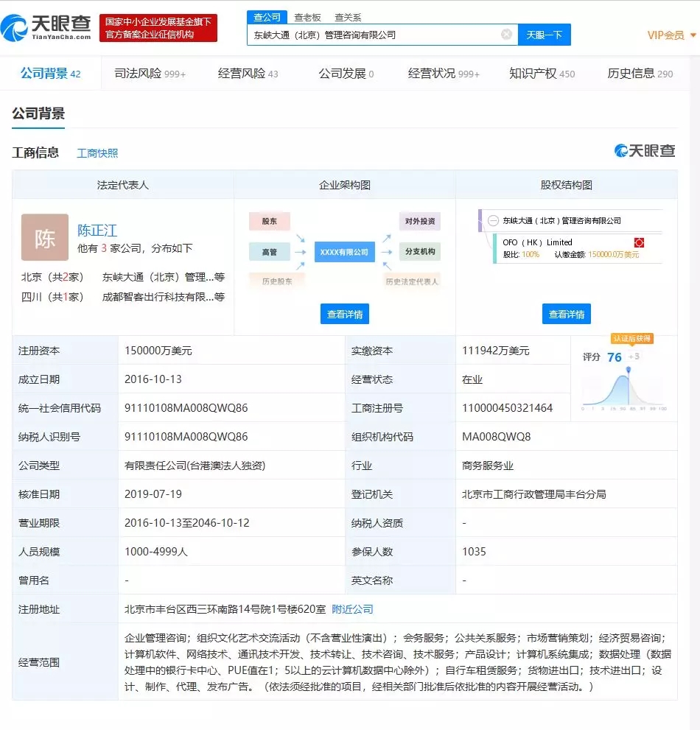Click the XXXX有限公司 center box
The width and height of the screenshot is (700, 730).
(344, 252)
